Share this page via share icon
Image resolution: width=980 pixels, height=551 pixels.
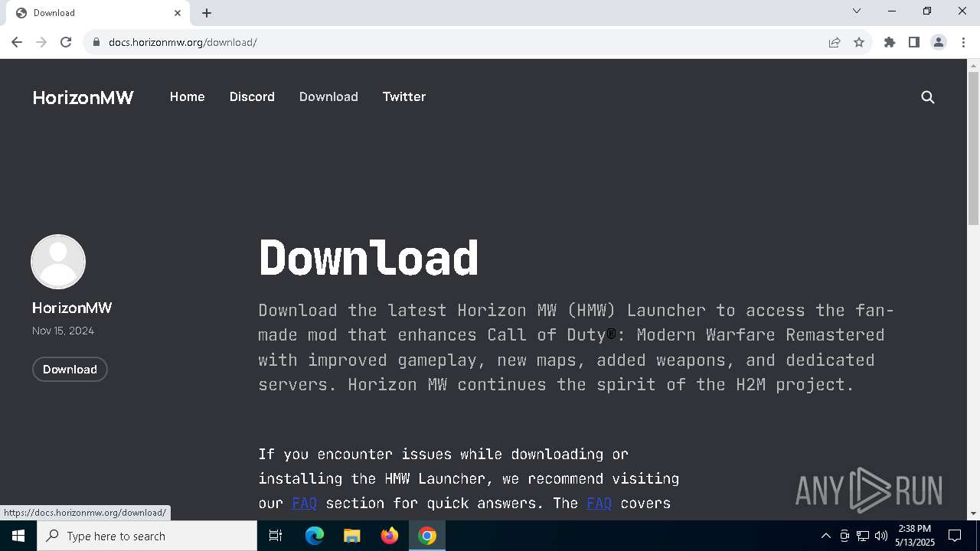click(x=835, y=42)
